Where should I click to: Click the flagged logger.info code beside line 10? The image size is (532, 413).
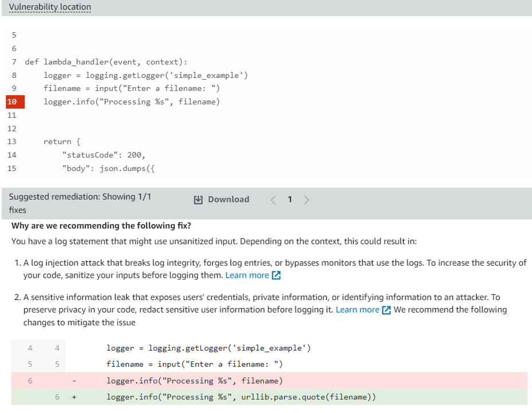pyautogui.click(x=132, y=102)
